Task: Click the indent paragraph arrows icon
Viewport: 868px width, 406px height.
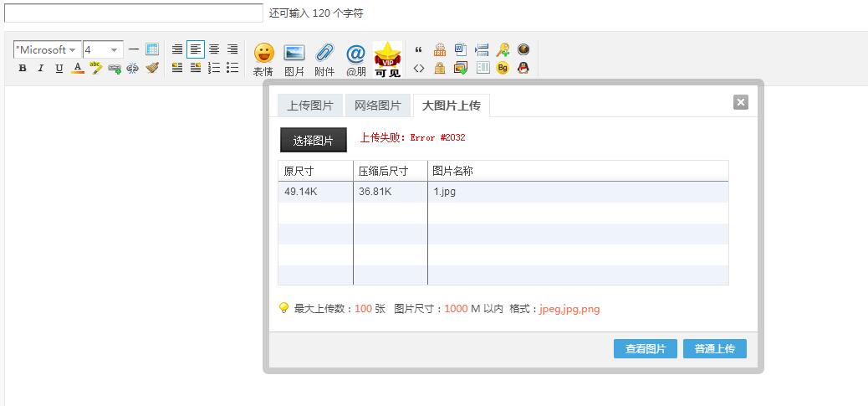Action: 482,50
